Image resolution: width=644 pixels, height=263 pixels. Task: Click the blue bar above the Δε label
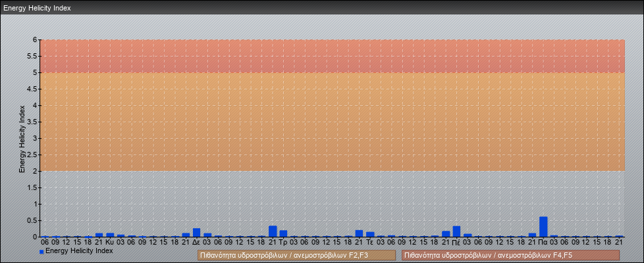click(x=197, y=233)
